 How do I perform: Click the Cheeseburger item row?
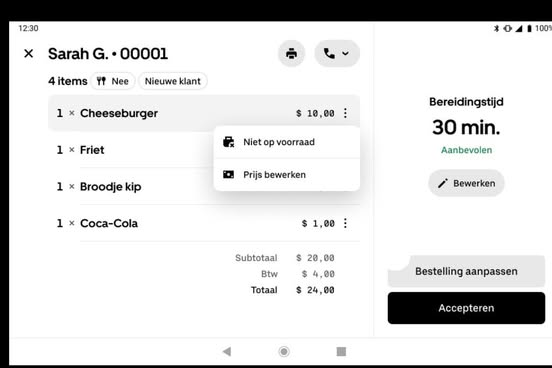(204, 113)
